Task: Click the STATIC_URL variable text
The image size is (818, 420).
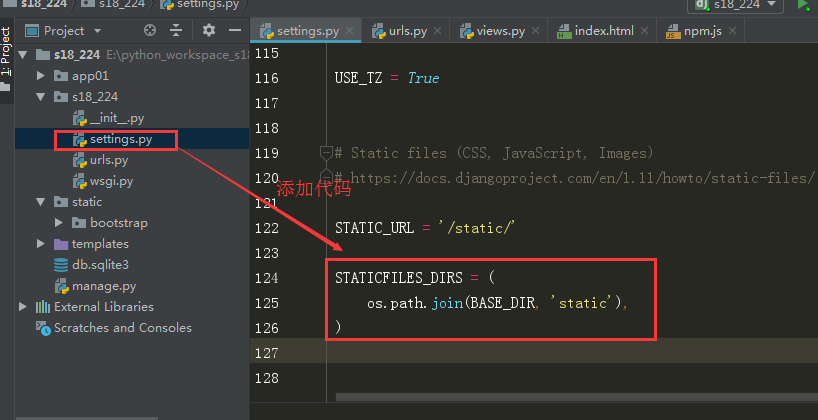Action: coord(375,228)
